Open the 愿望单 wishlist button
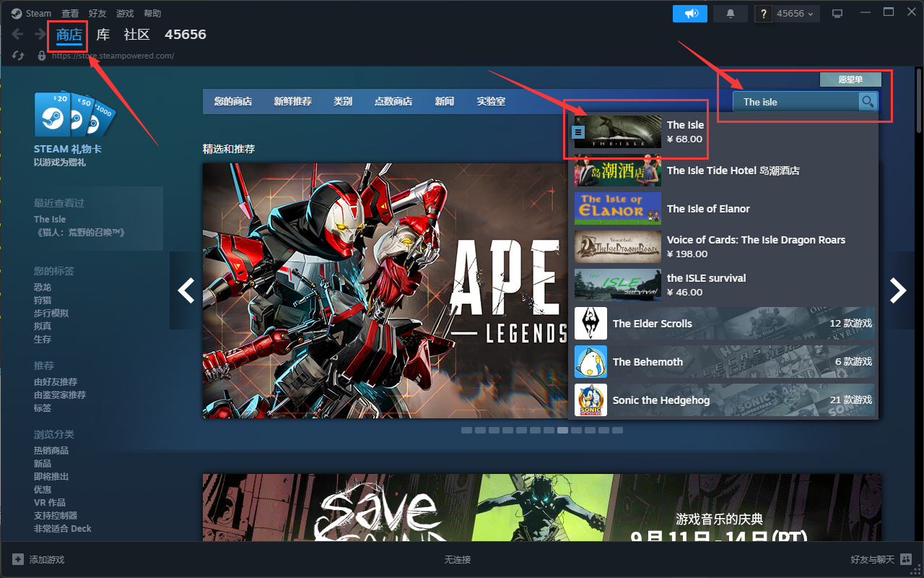 (850, 79)
